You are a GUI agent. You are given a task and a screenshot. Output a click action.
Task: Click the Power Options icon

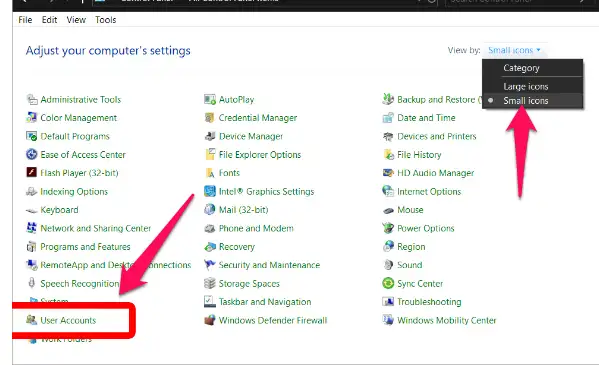tap(388, 228)
